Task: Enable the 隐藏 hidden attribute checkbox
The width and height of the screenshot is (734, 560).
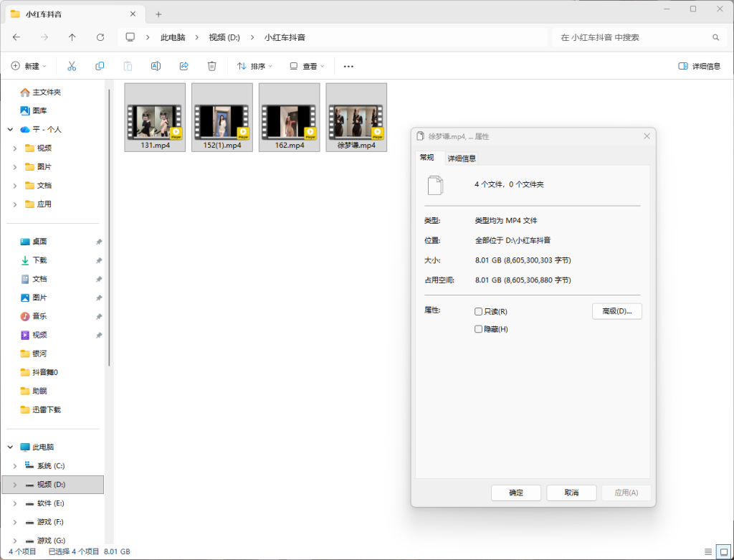Action: click(478, 328)
